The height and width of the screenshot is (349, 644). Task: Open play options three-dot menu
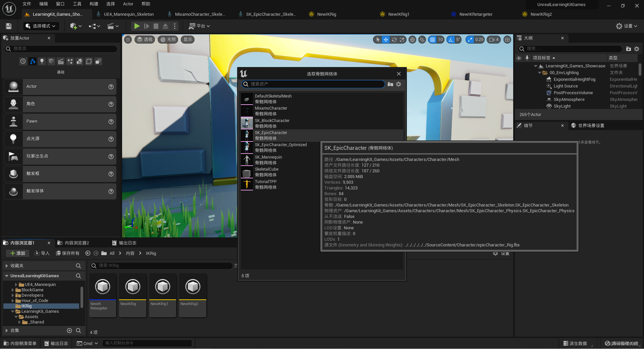pyautogui.click(x=174, y=26)
